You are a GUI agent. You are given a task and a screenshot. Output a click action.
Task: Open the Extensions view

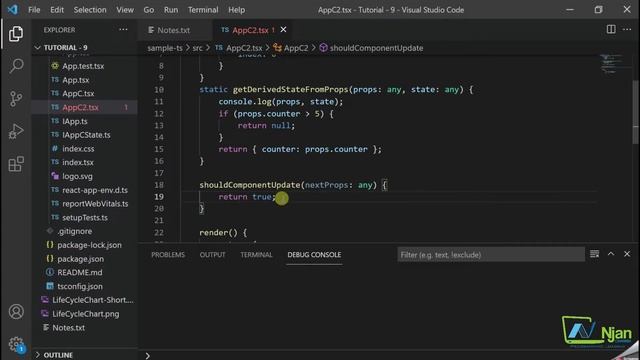[16, 164]
